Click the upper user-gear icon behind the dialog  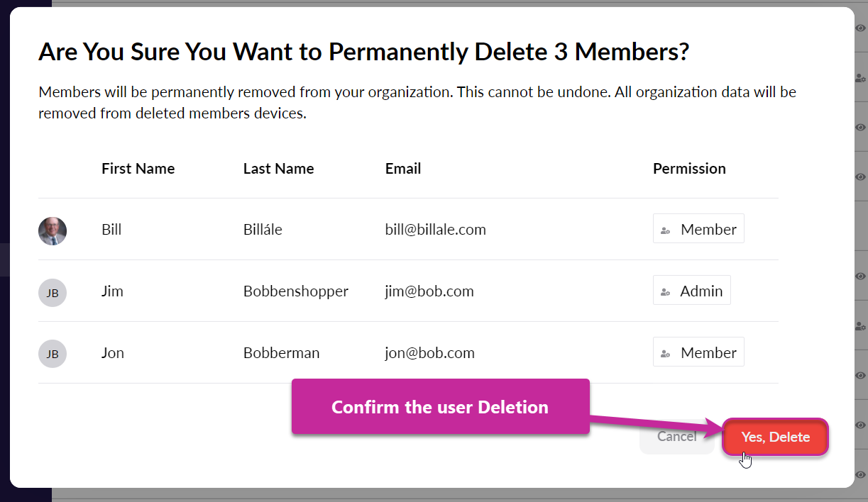(x=860, y=78)
